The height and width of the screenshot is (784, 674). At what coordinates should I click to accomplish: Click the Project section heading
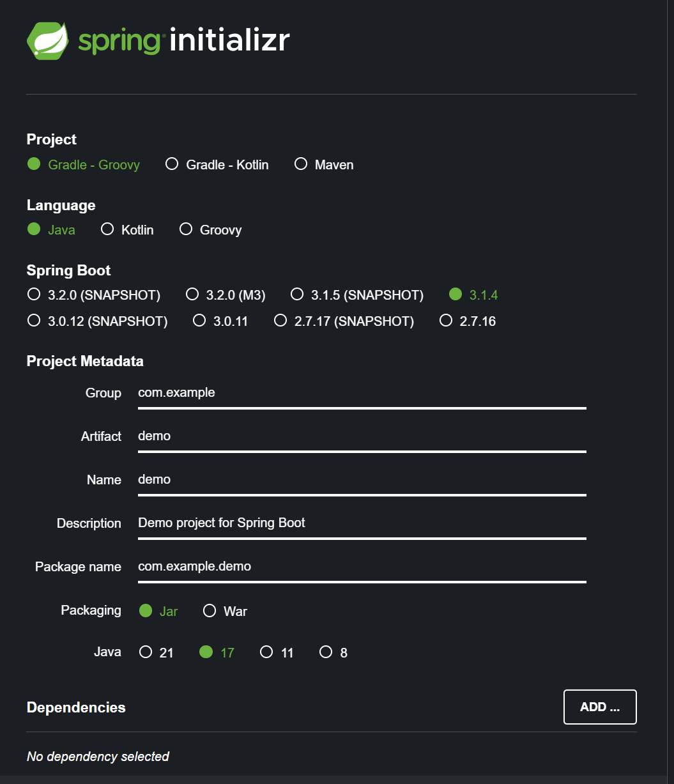point(51,139)
